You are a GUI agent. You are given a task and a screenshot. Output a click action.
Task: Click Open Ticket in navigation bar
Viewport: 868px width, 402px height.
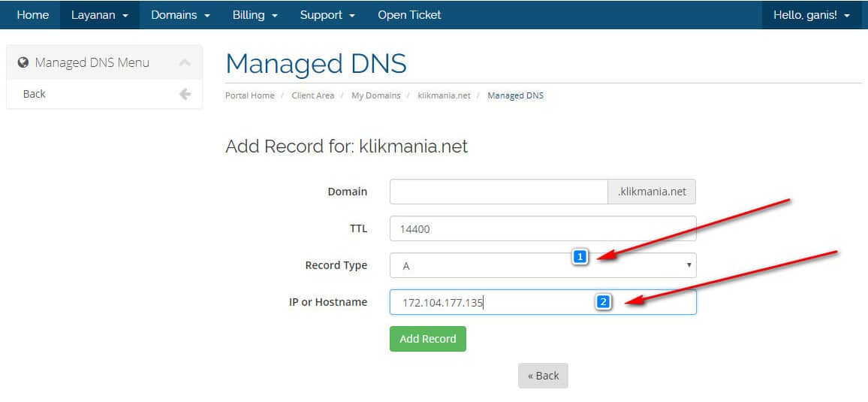point(409,15)
